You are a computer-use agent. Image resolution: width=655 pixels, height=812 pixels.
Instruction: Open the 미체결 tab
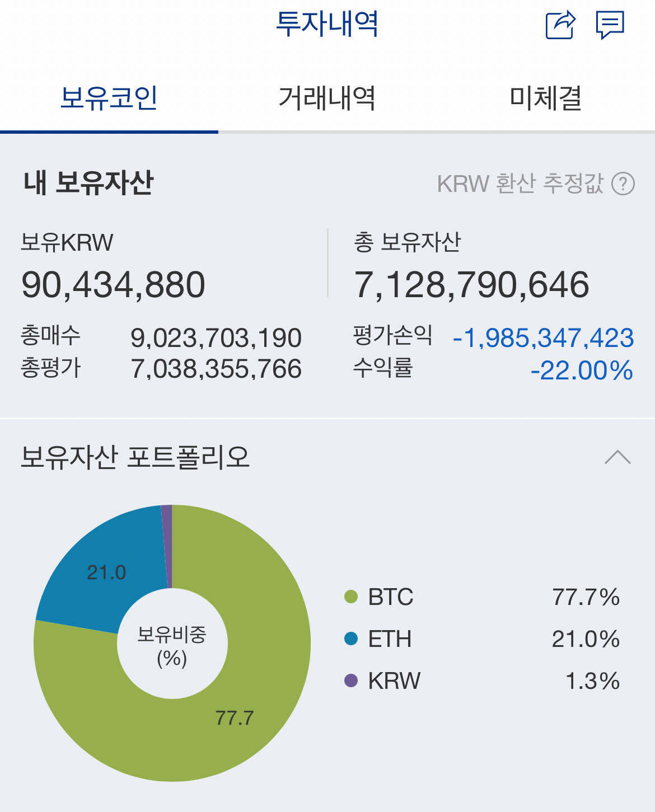[x=546, y=98]
